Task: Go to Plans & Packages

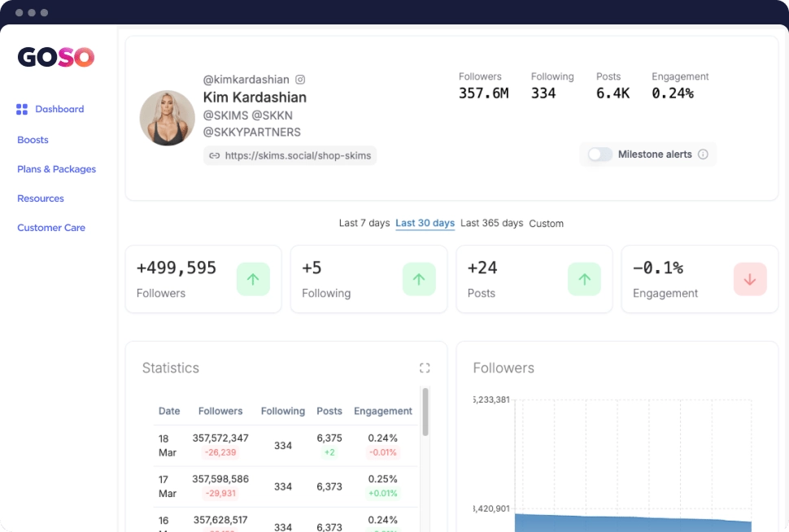Action: pyautogui.click(x=56, y=169)
